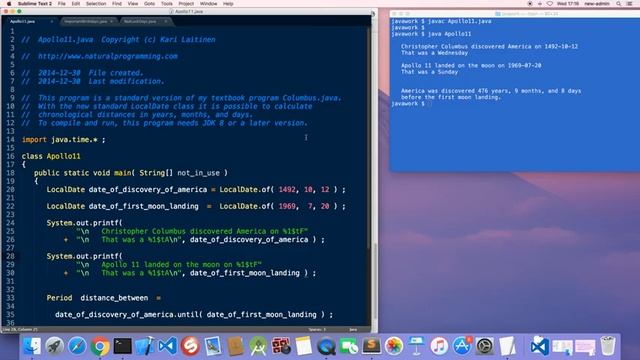Image resolution: width=640 pixels, height=360 pixels.
Task: Click number 1969 in LocalDate.of call
Action: 287,207
